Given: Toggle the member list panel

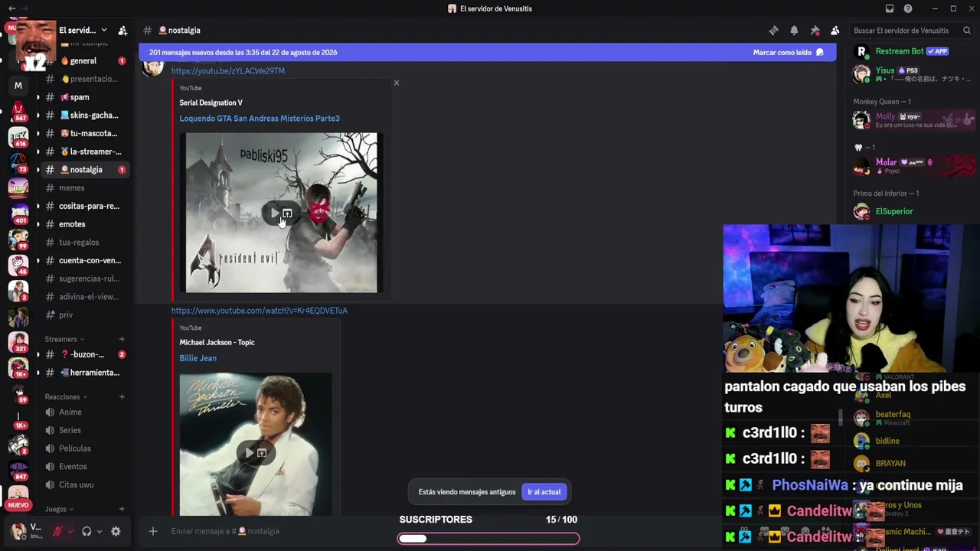Looking at the screenshot, I should click(835, 31).
